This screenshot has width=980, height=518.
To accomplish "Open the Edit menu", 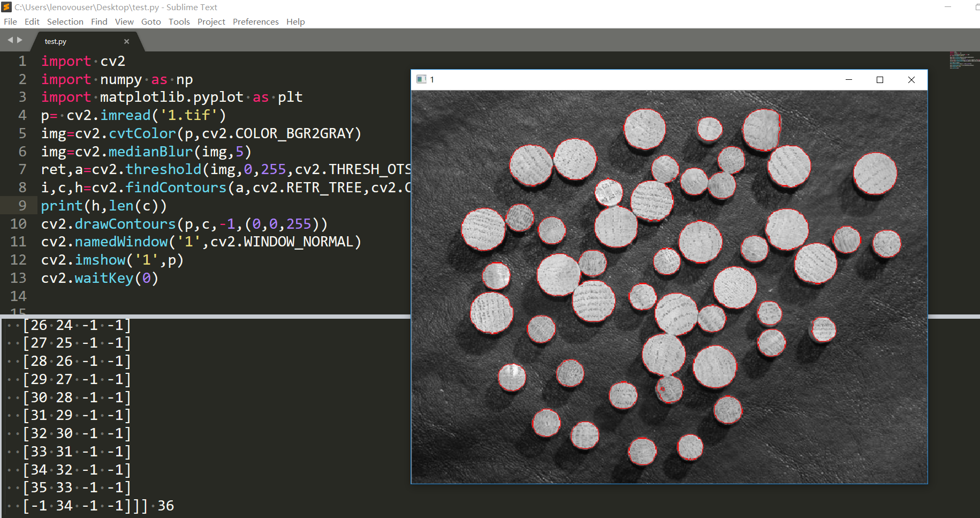I will click(32, 21).
